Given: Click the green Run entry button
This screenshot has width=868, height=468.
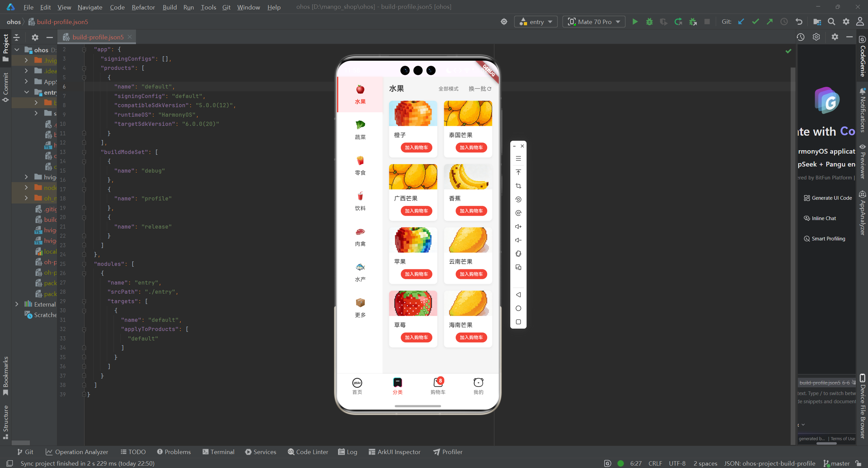Looking at the screenshot, I should (x=635, y=22).
